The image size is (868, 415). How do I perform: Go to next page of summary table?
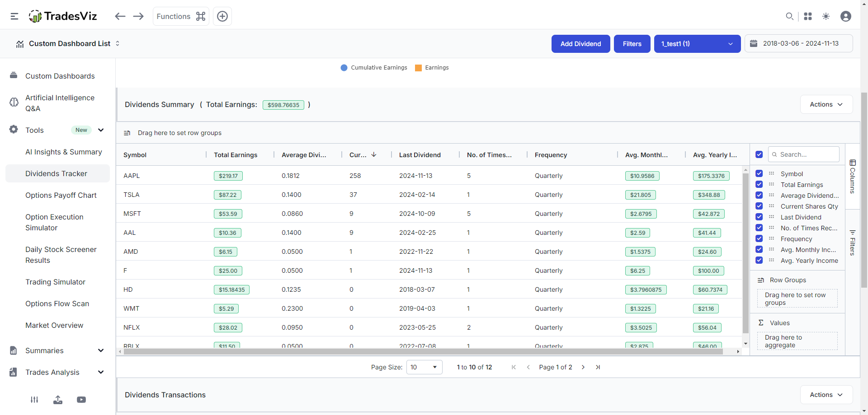click(x=583, y=367)
